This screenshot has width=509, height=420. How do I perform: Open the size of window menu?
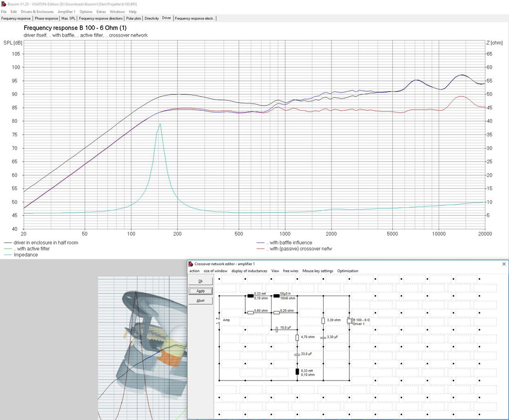coord(215,271)
